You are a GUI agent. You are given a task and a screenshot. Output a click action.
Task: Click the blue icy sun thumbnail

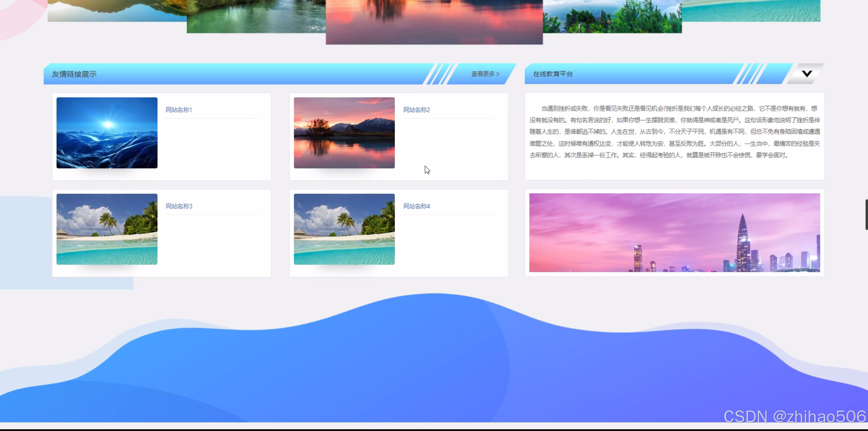[107, 133]
